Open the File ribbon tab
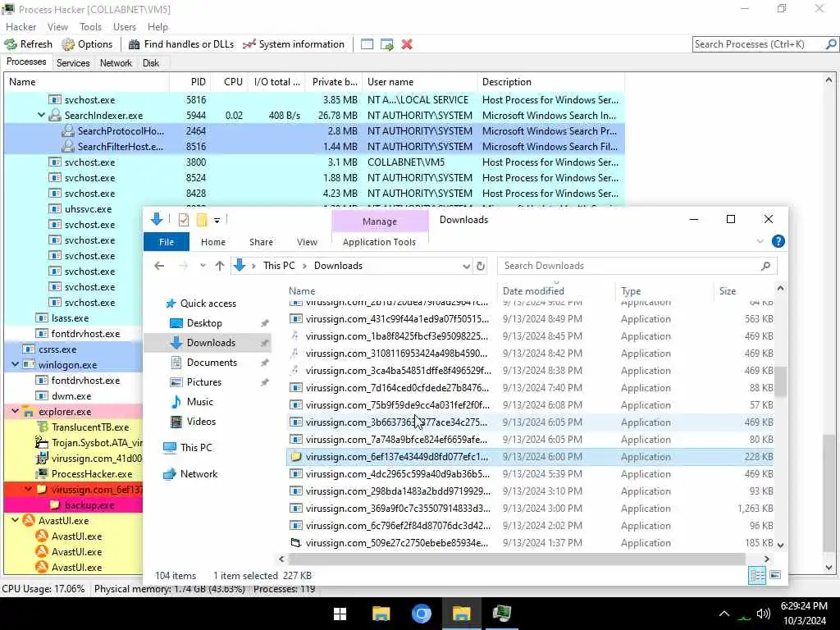 coord(167,242)
